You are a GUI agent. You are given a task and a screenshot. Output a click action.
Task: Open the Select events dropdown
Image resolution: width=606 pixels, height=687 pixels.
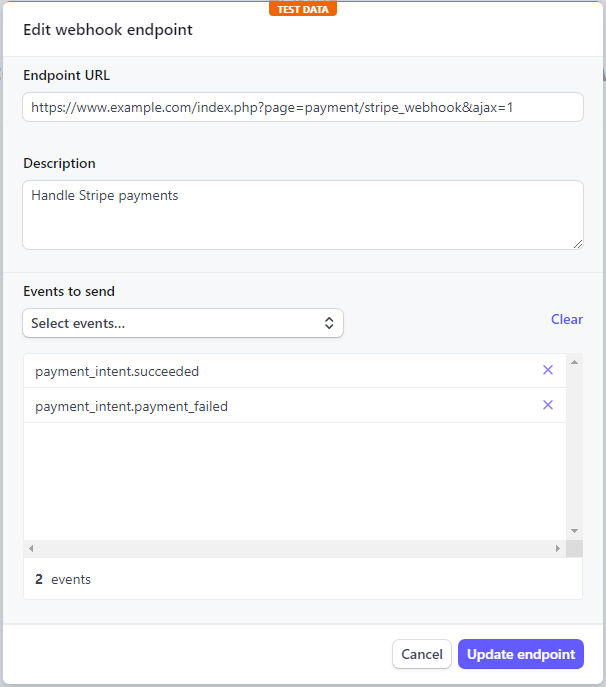pyautogui.click(x=183, y=323)
